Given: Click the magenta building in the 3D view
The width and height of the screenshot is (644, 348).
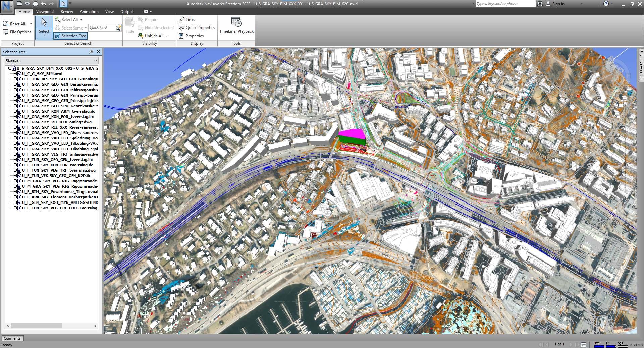Looking at the screenshot, I should (352, 135).
